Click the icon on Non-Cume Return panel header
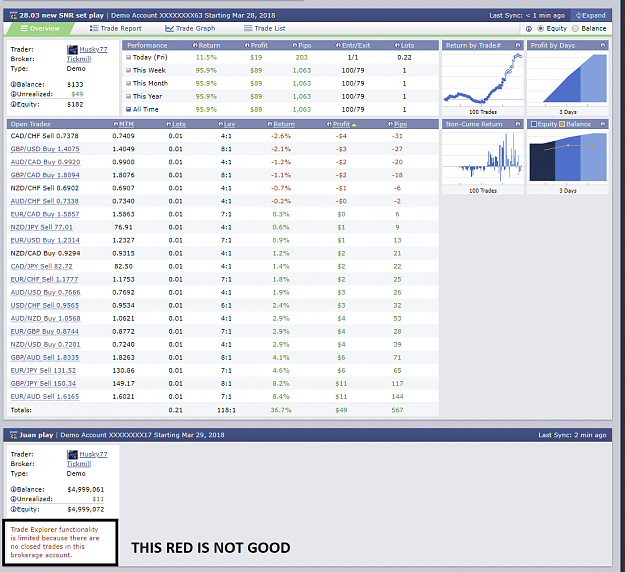This screenshot has height=572, width=625. tap(518, 124)
